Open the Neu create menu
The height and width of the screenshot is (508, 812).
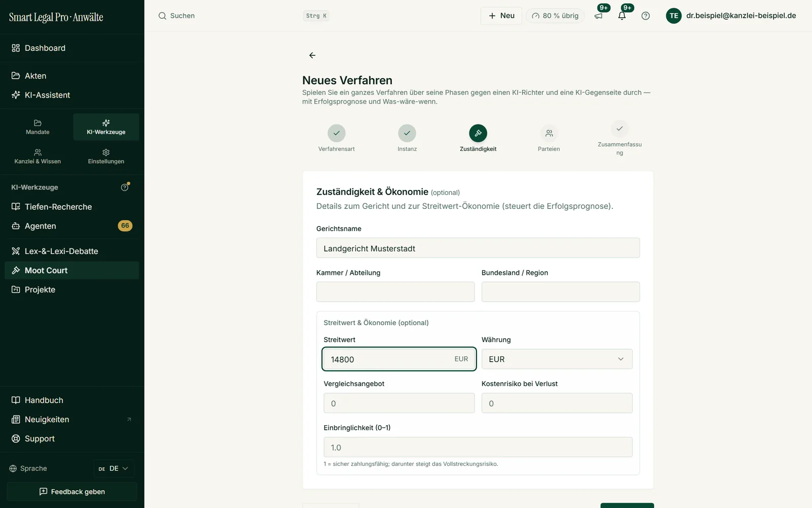pyautogui.click(x=501, y=16)
